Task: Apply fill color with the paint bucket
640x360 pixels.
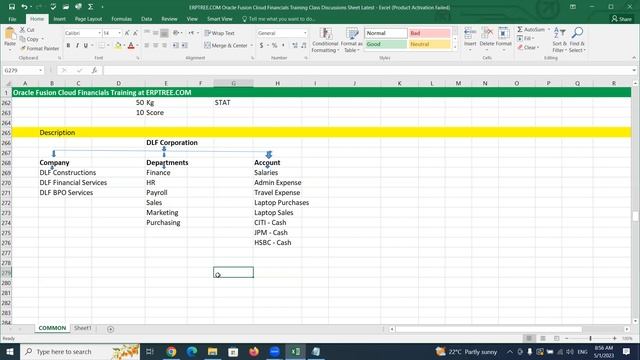Action: (x=118, y=45)
